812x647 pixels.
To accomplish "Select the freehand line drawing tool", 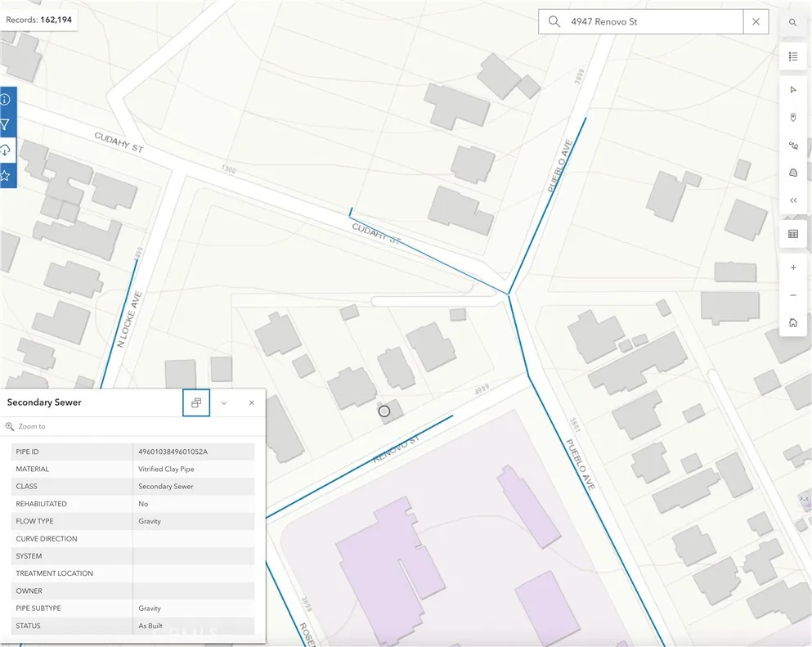I will 792,145.
